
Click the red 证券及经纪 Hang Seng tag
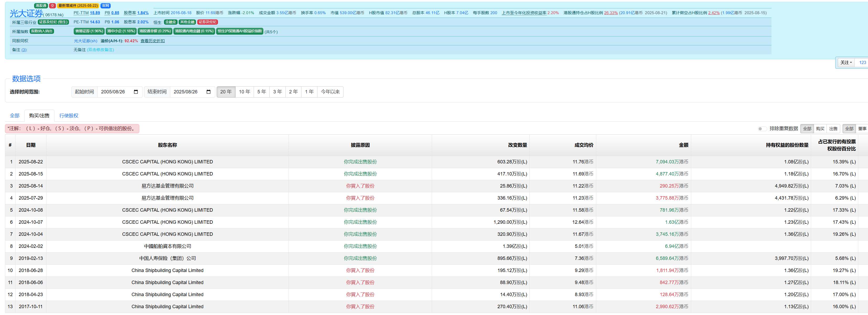207,22
